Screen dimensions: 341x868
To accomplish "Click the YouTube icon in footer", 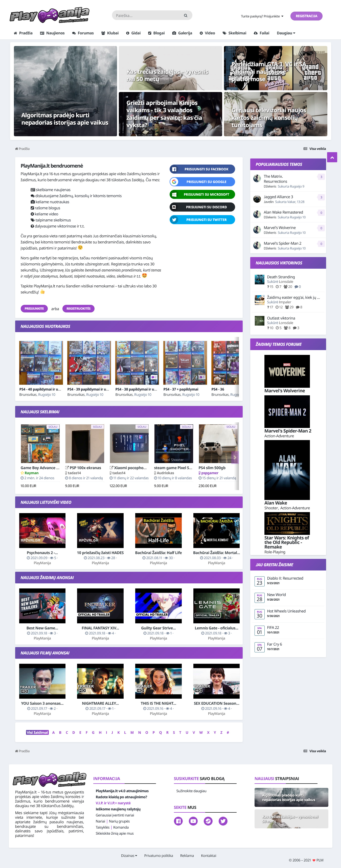I will pos(193,821).
